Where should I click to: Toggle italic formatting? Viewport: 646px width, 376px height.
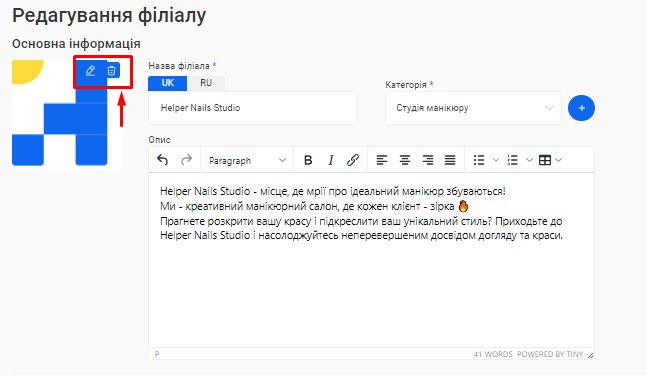[330, 160]
